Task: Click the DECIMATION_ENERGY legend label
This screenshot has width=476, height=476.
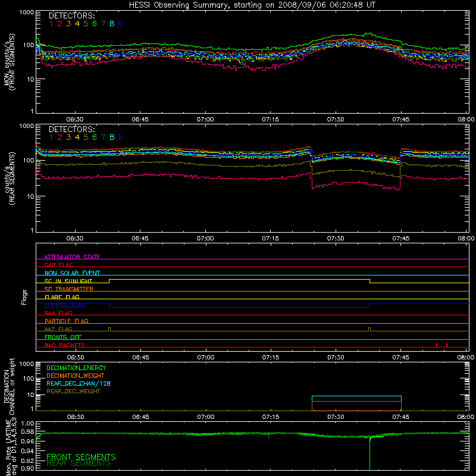Action: coord(76,368)
